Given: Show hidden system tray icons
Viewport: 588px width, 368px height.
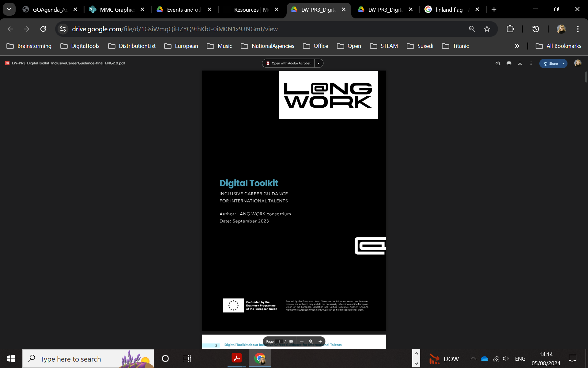Looking at the screenshot, I should click(473, 358).
